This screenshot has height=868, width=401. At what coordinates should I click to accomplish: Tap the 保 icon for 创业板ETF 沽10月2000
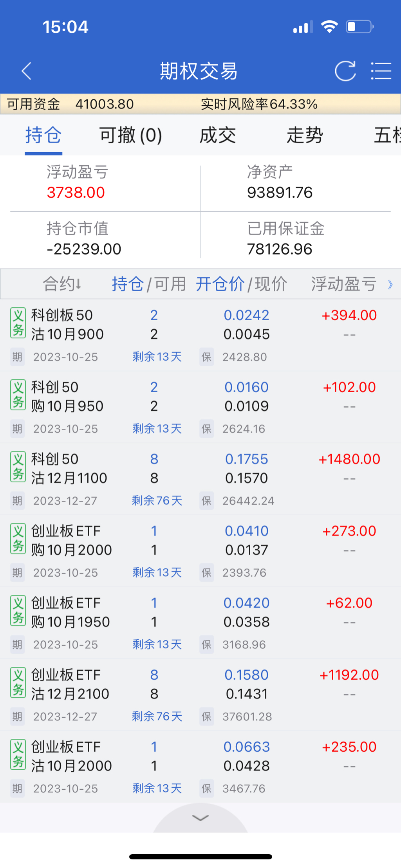pyautogui.click(x=206, y=789)
